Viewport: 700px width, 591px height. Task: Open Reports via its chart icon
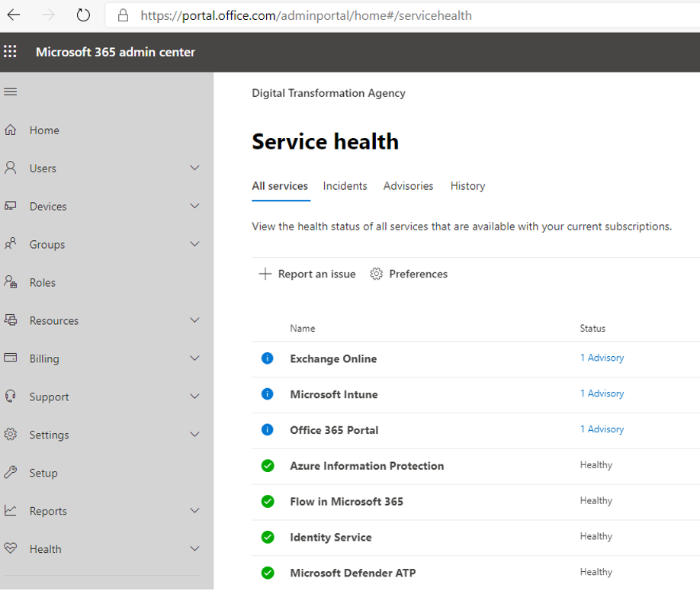(x=10, y=510)
